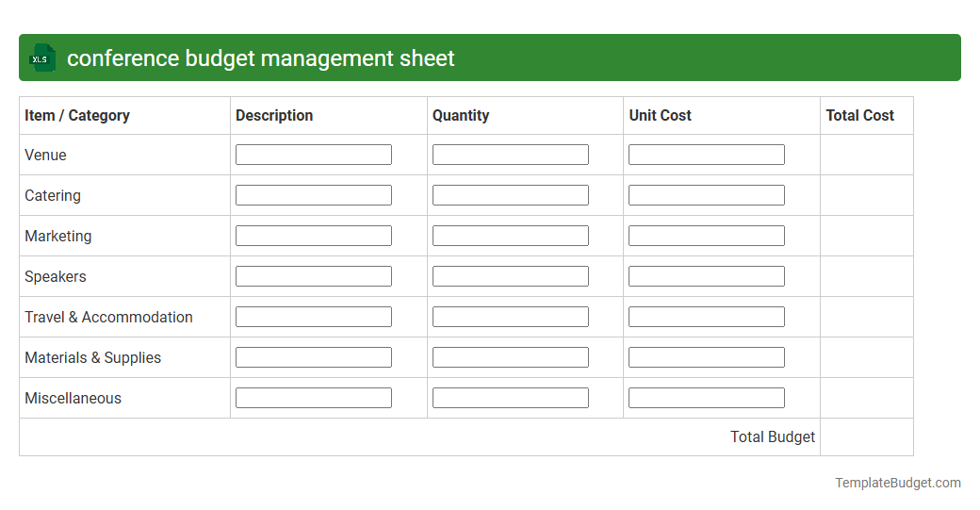Viewport: 980px width, 510px height.
Task: Click Travel & Accommodation quantity input
Action: (x=511, y=317)
